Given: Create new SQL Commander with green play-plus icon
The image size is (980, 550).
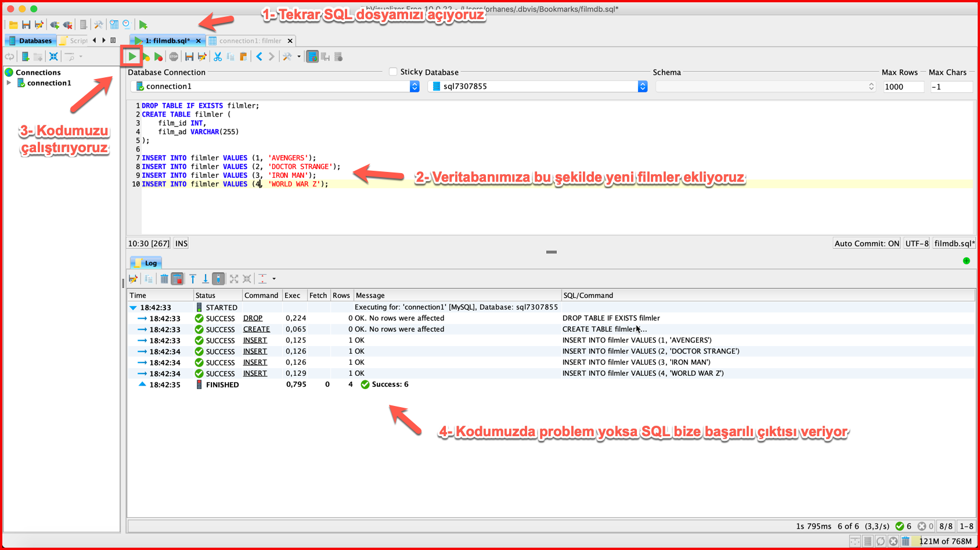Looking at the screenshot, I should click(143, 24).
